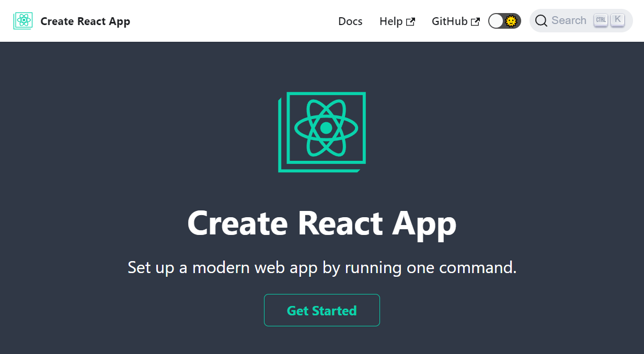Click the external-link icon beside GitHub
The height and width of the screenshot is (354, 644).
click(x=475, y=22)
